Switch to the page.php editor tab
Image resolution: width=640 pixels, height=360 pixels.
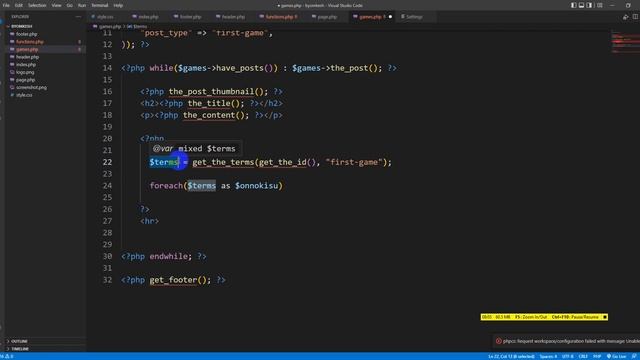tap(327, 17)
